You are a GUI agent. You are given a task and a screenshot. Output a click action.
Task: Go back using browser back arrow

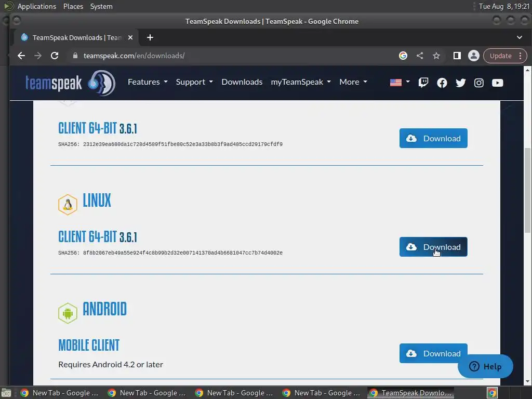coord(21,56)
